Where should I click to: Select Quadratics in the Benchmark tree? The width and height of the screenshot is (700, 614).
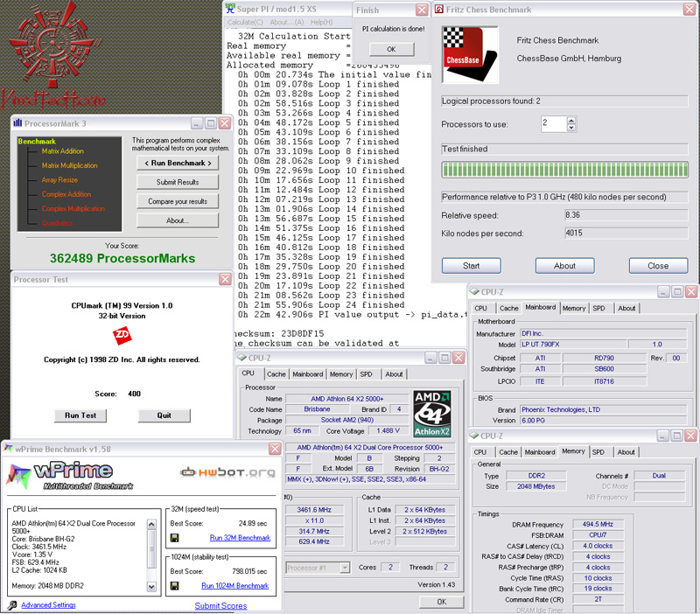58,223
